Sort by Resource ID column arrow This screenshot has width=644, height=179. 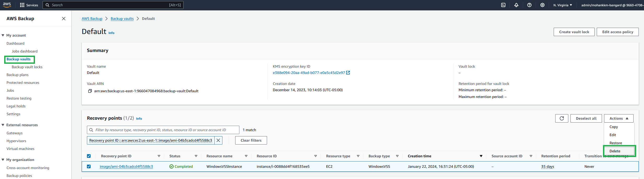coord(316,156)
